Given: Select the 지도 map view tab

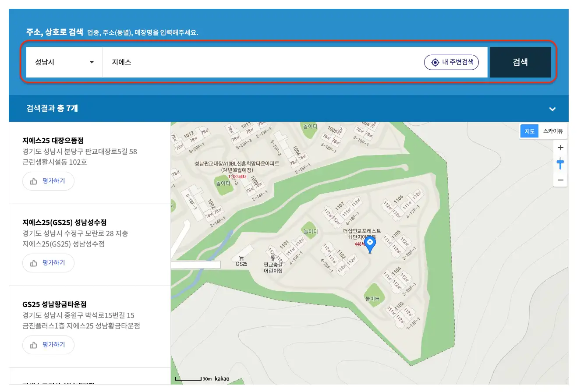Looking at the screenshot, I should pyautogui.click(x=530, y=131).
